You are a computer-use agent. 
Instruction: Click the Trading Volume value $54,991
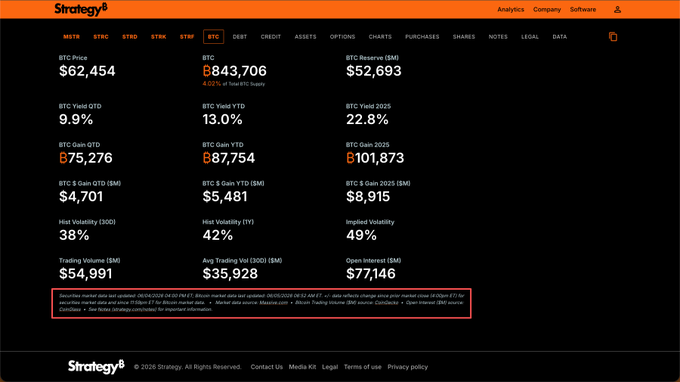86,274
